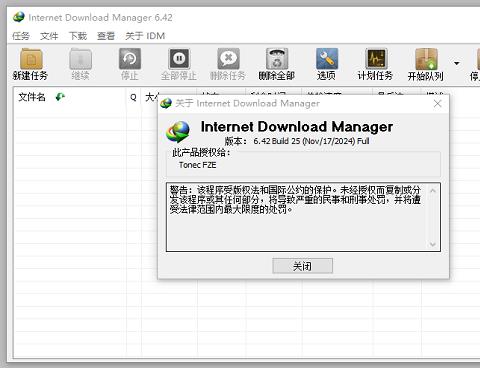Click the version text 6.42 Build 25

277,141
